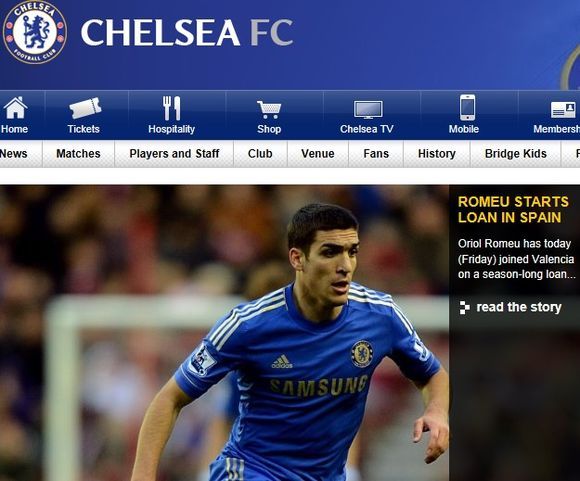Open the Venue menu item
Screen dimensions: 580x481
(318, 154)
